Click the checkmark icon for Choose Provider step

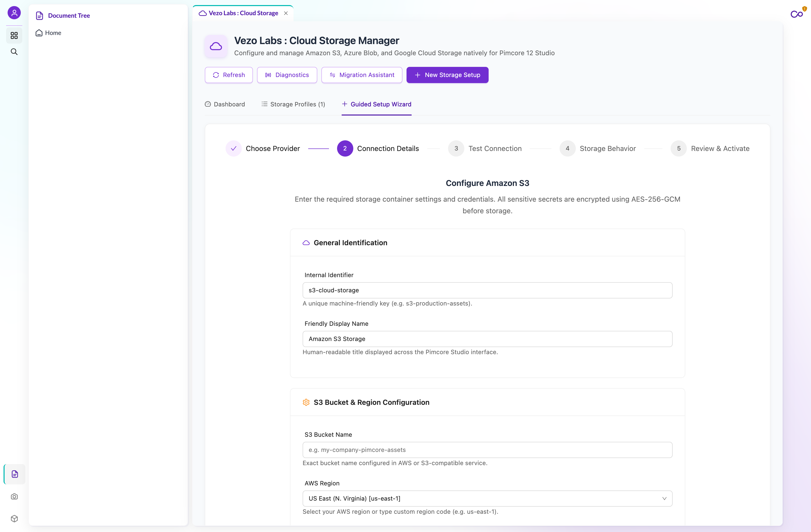pyautogui.click(x=233, y=148)
